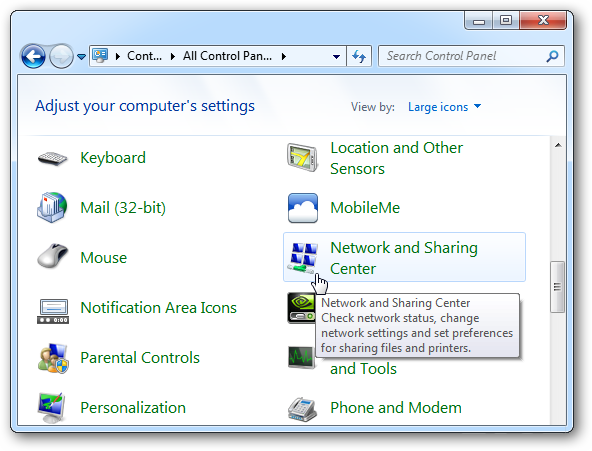Expand the arrow before Cont... breadcrumb

point(118,57)
